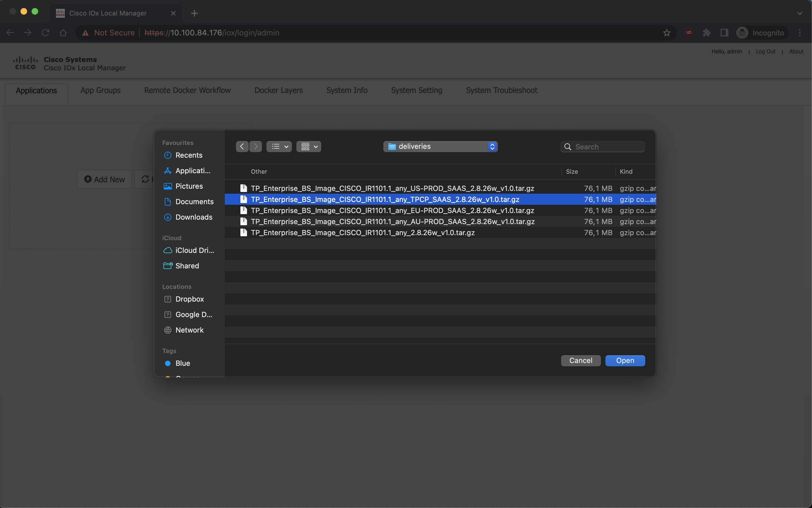Click the browser reload icon
This screenshot has height=508, width=812.
point(45,33)
